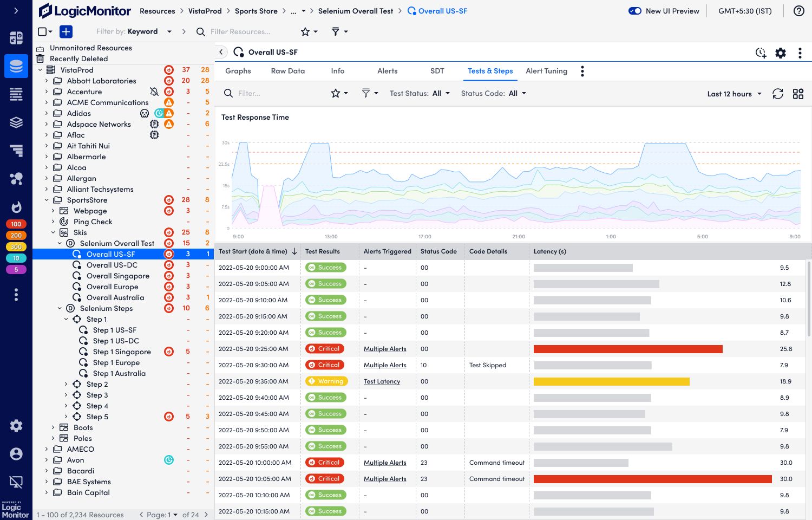Viewport: 812px width, 520px height.
Task: Expand the Abbott Laboratories folder
Action: coord(47,81)
